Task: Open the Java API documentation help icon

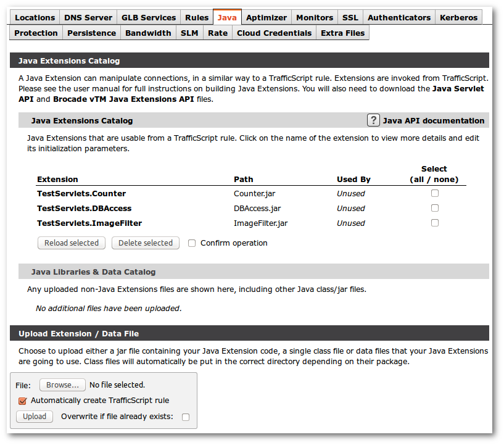Action: point(373,120)
